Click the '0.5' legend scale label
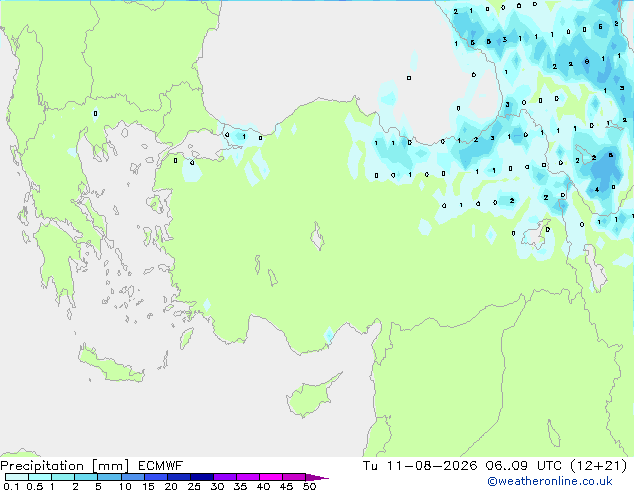 tap(34, 486)
